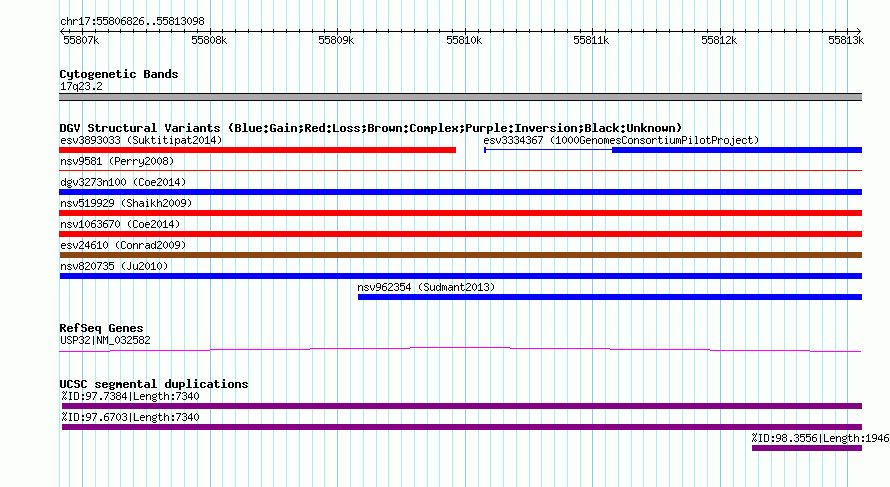Select the nsv820735 (Ju2010) label
The height and width of the screenshot is (487, 890).
point(114,266)
